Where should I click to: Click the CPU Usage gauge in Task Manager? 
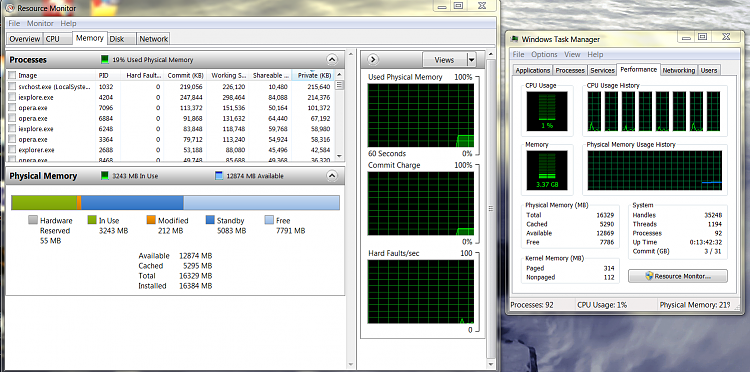(547, 111)
